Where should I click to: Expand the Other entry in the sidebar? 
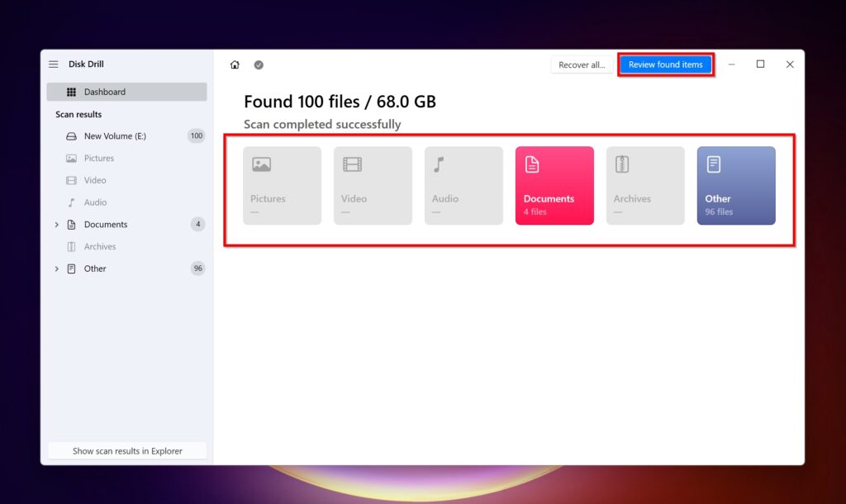tap(56, 268)
